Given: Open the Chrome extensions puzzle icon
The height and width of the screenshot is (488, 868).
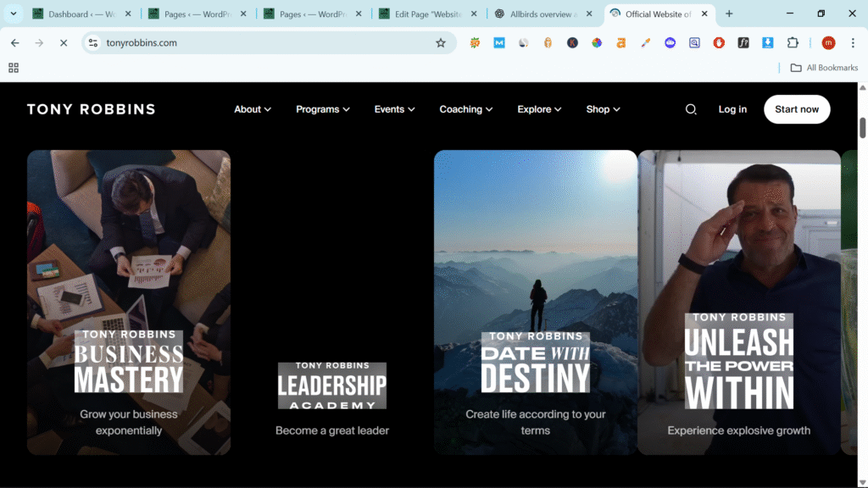Looking at the screenshot, I should click(793, 43).
